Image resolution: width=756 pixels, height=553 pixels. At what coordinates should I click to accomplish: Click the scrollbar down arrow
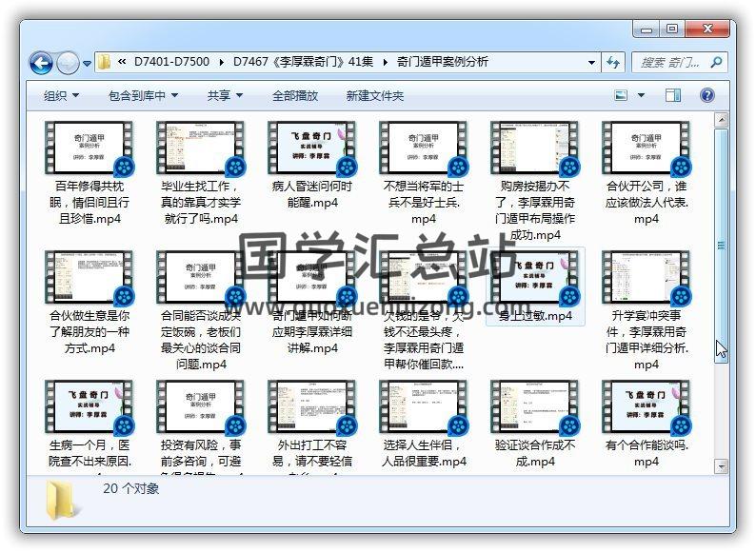click(x=722, y=466)
